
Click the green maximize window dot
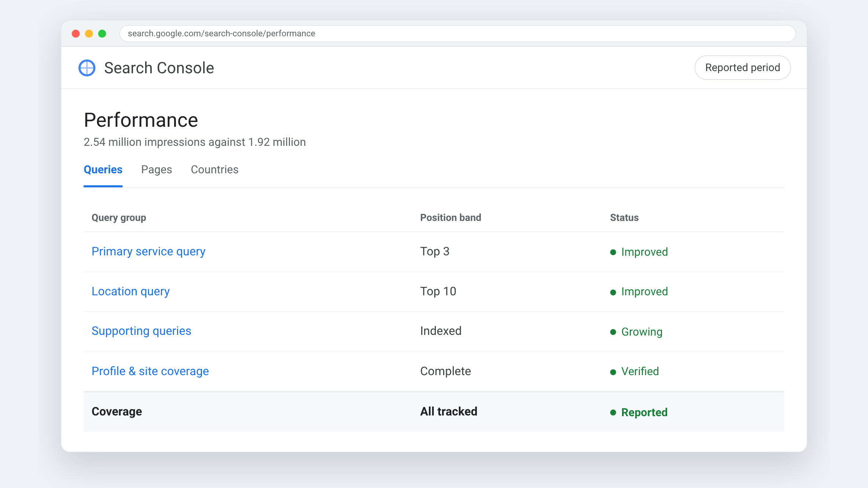tap(102, 34)
